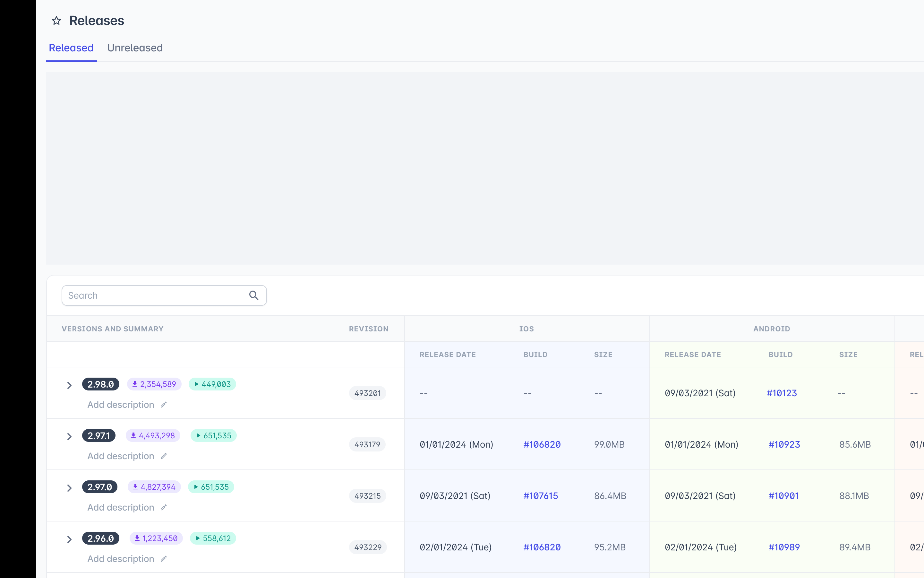The image size is (924, 578).
Task: Select the 2.98.0 version badge
Action: [101, 384]
